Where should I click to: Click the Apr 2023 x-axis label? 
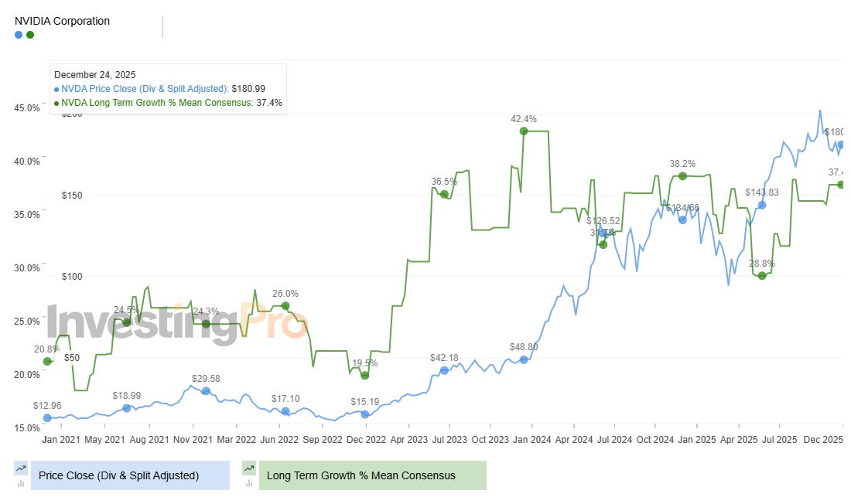[408, 439]
